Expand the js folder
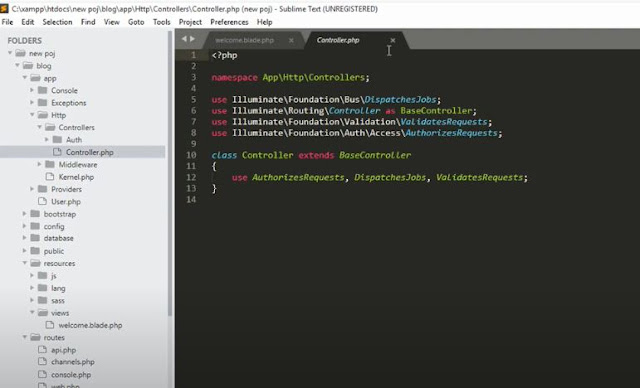The image size is (640, 388). [32, 275]
